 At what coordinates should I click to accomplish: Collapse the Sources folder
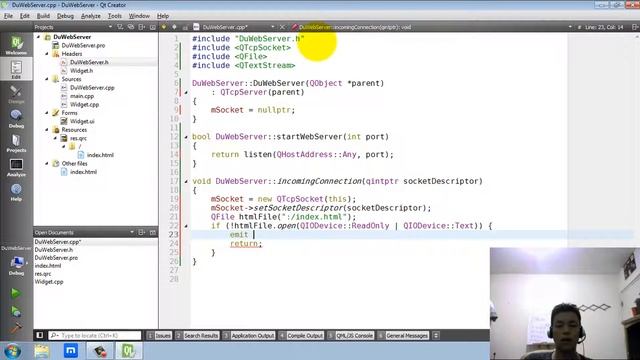tap(47, 79)
